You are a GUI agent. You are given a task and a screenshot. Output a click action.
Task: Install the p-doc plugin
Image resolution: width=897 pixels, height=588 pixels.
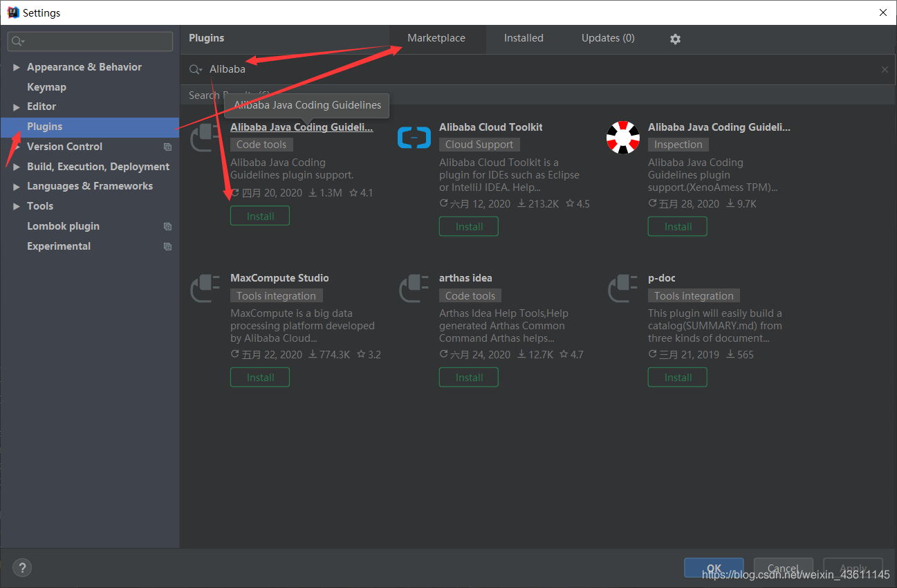(x=678, y=377)
